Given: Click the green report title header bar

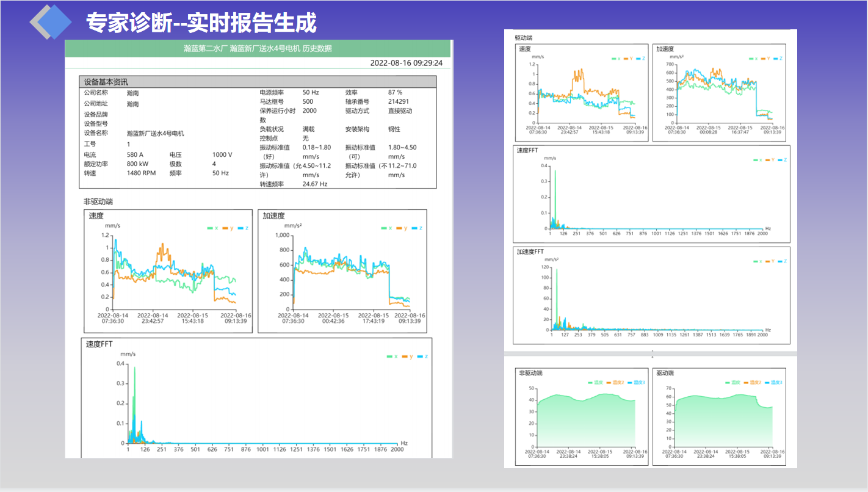Looking at the screenshot, I should 258,49.
